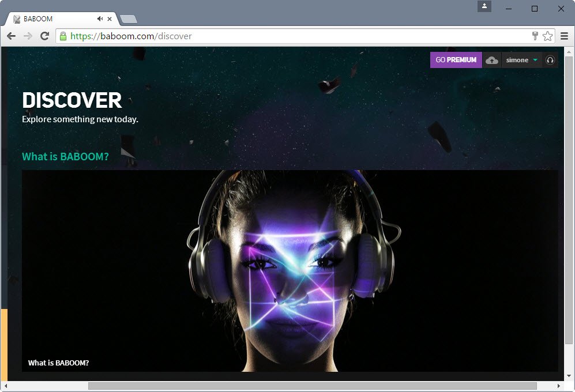The height and width of the screenshot is (392, 575).
Task: Select the BABOOM browser tab
Action: [62, 18]
